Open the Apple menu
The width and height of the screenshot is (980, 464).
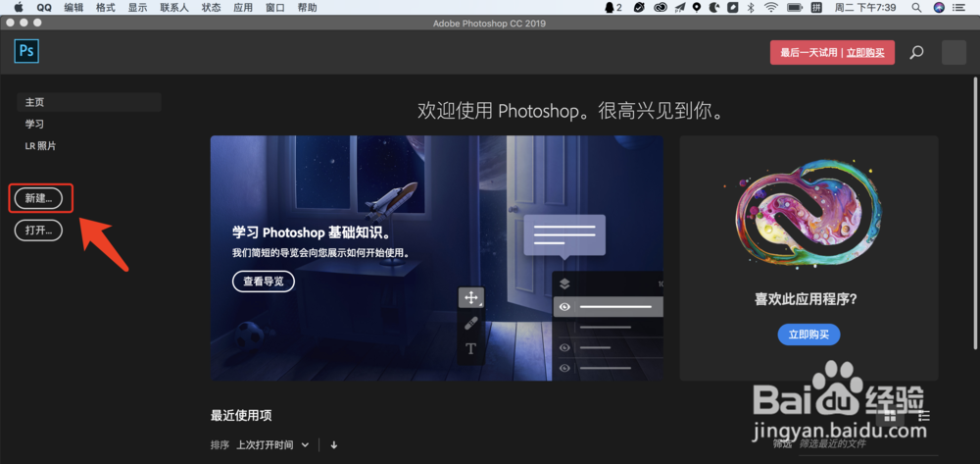(18, 8)
